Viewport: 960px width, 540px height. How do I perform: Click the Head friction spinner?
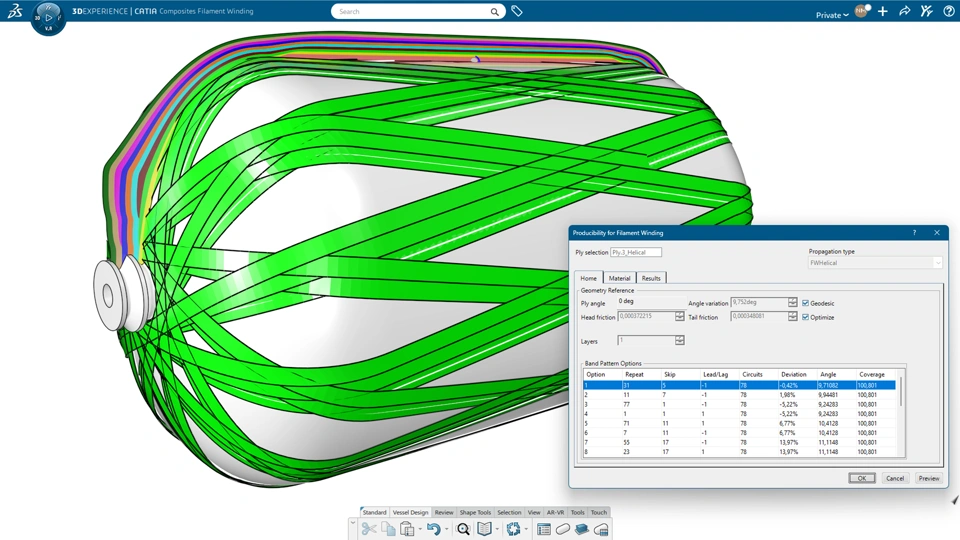point(680,316)
